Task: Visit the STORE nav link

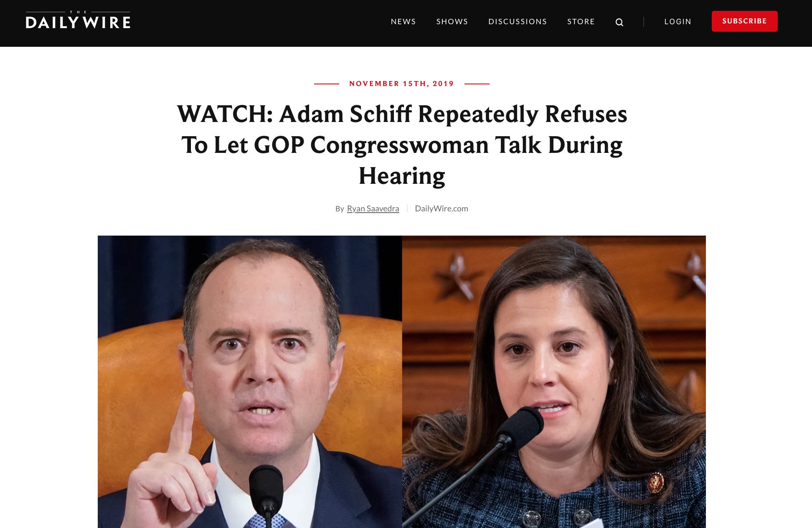Action: (x=581, y=21)
